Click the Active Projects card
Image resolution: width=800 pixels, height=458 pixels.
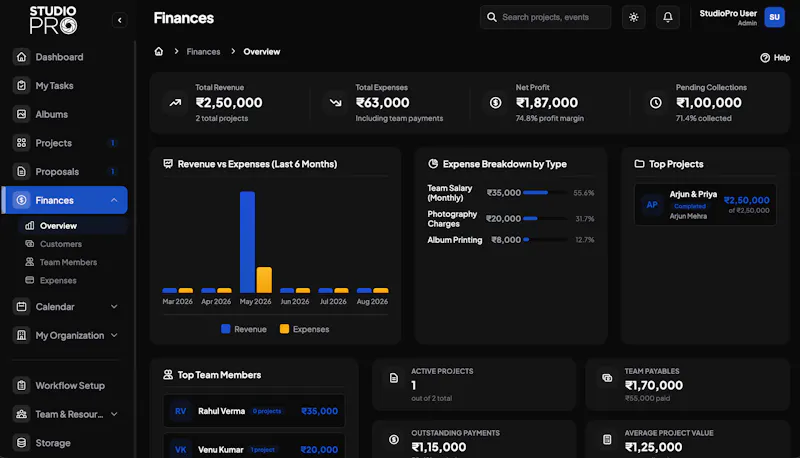tap(474, 384)
